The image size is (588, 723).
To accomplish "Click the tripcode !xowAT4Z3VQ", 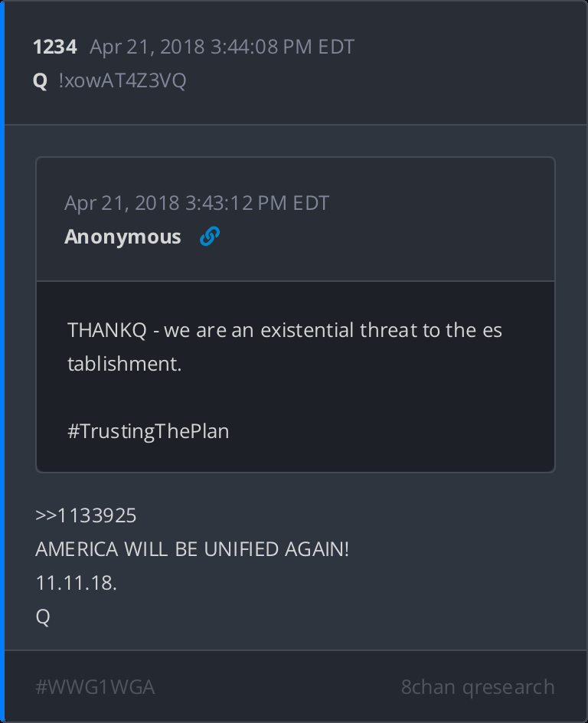I will click(122, 80).
